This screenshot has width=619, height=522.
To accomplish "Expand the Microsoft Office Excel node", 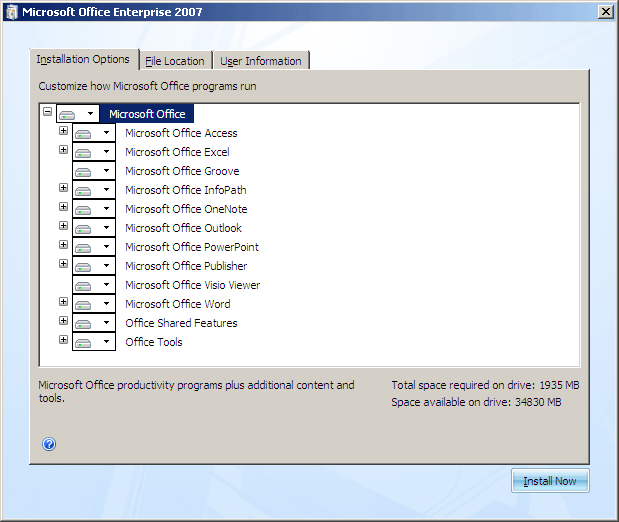I will [x=63, y=149].
